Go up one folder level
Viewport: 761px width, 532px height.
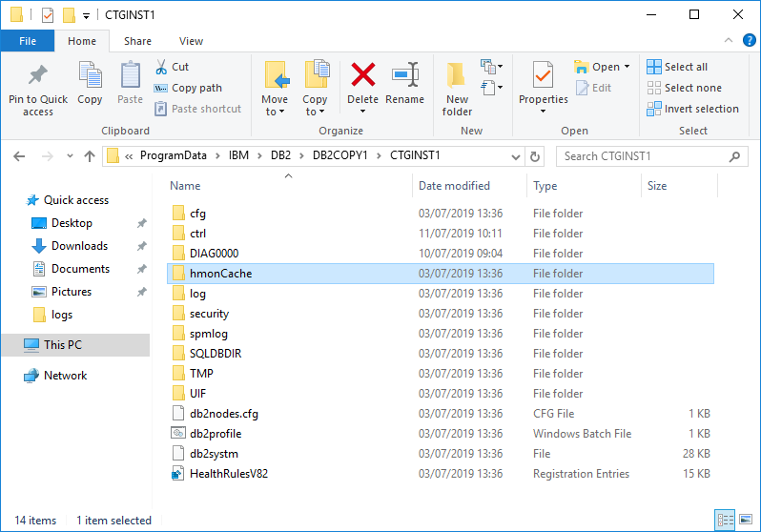[x=90, y=156]
